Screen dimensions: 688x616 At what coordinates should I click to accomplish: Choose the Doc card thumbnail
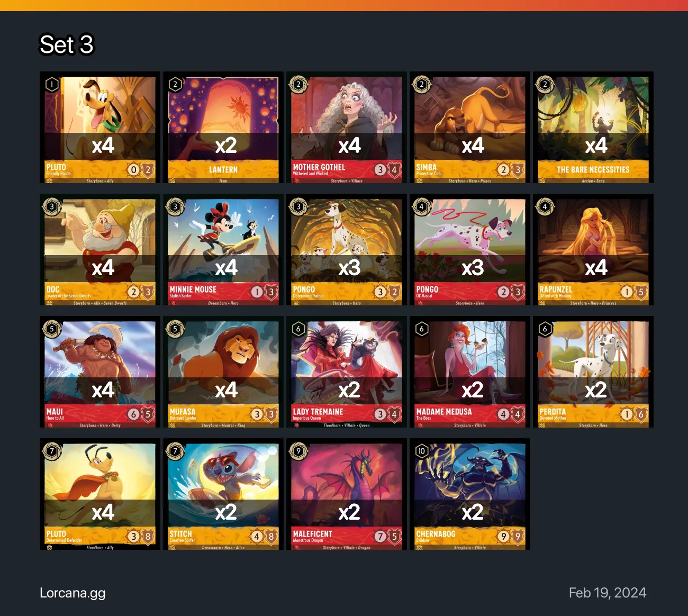point(100,250)
